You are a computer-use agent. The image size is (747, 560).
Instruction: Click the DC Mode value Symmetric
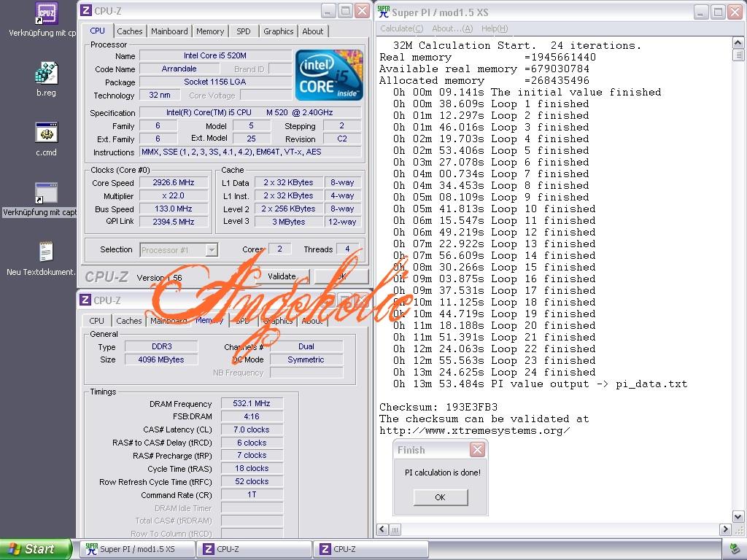tap(306, 360)
